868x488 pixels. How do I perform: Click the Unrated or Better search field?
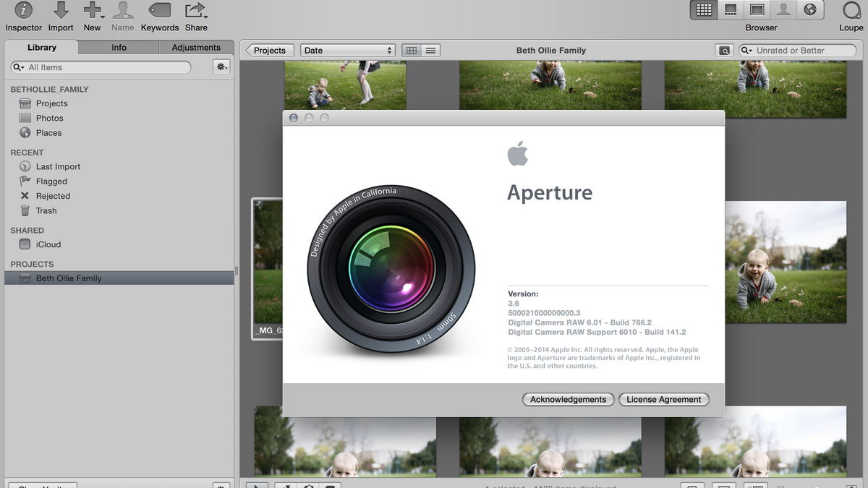tap(794, 51)
